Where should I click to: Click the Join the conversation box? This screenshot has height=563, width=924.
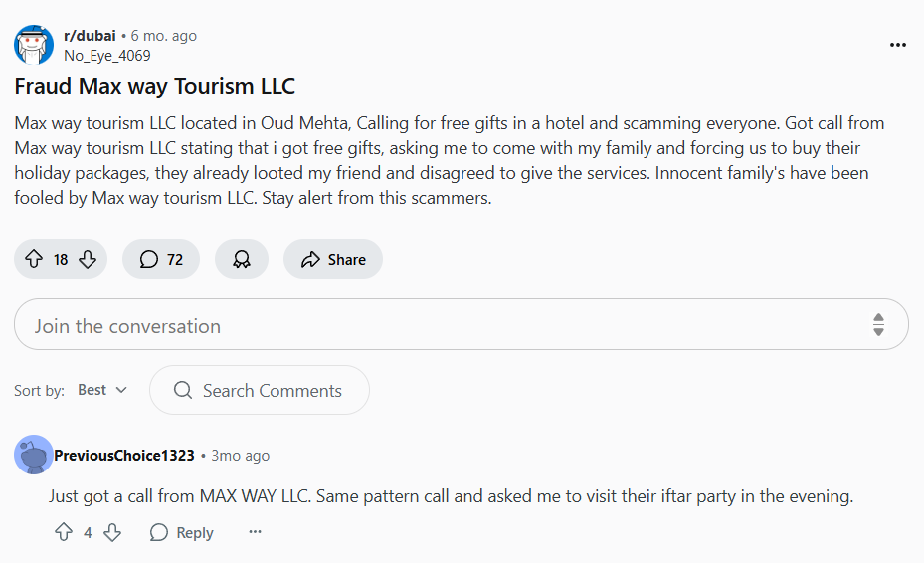pos(438,325)
